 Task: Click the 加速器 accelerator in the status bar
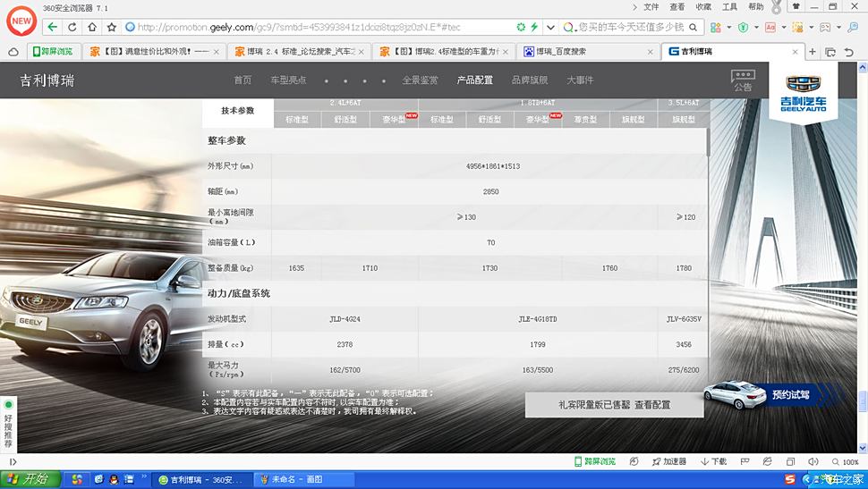[668, 461]
